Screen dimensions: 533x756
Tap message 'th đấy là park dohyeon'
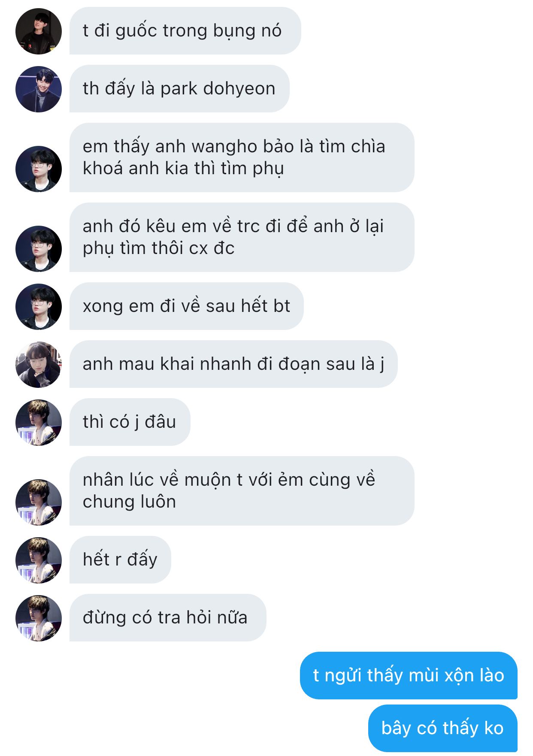click(179, 89)
